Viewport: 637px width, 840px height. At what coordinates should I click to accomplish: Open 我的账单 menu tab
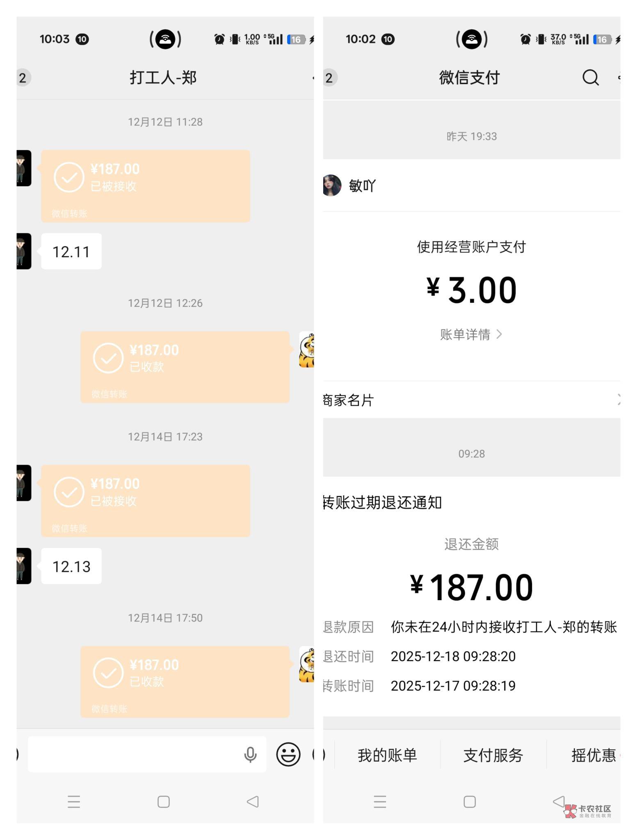pyautogui.click(x=387, y=755)
